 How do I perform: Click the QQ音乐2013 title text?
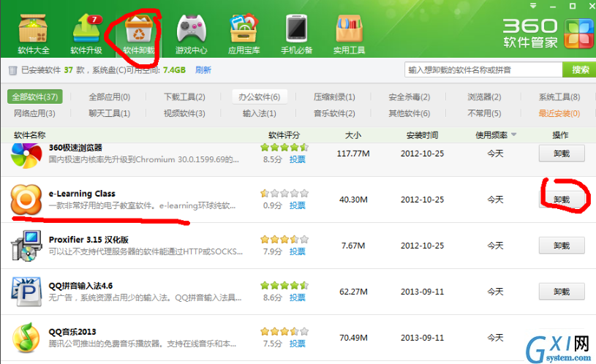tap(72, 332)
